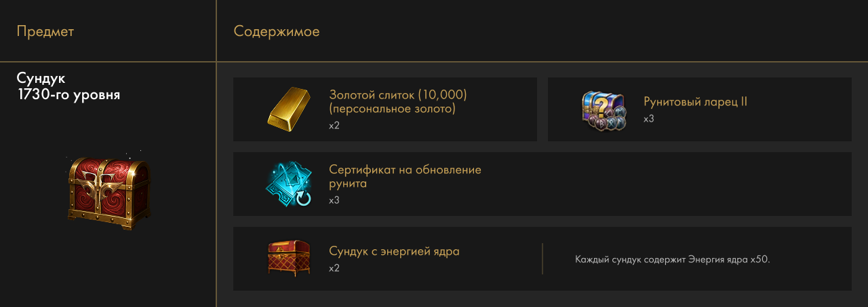Click the circular refresh arrow on certificate icon
This screenshot has width=868, height=307.
click(304, 198)
